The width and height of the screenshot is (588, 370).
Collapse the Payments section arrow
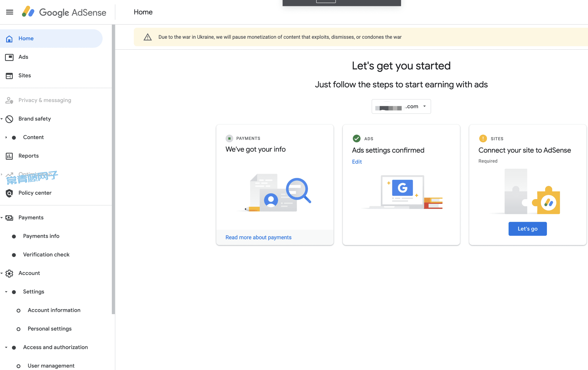click(x=2, y=218)
